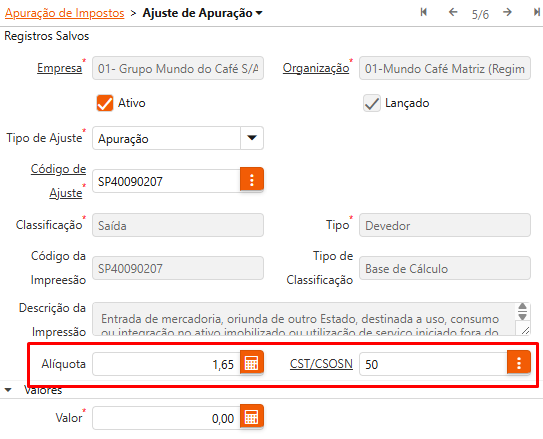The height and width of the screenshot is (439, 543).
Task: Open calculator for Alíquota field
Action: (252, 363)
